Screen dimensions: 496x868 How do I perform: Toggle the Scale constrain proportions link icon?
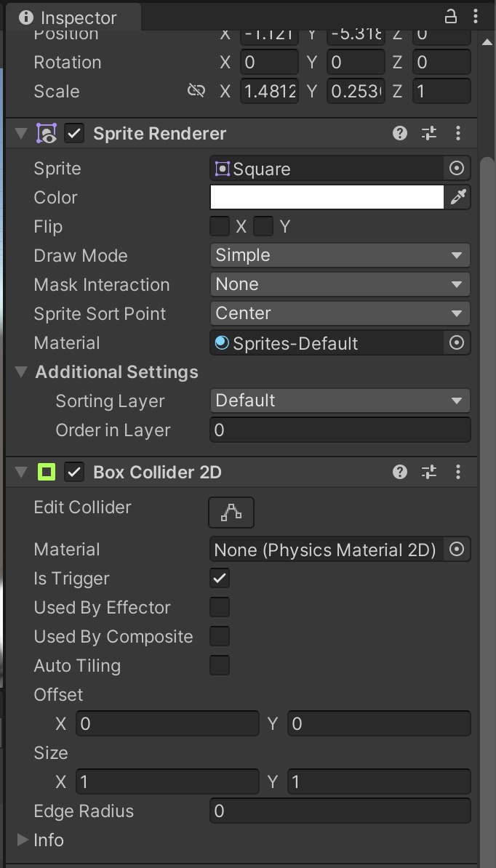(196, 91)
